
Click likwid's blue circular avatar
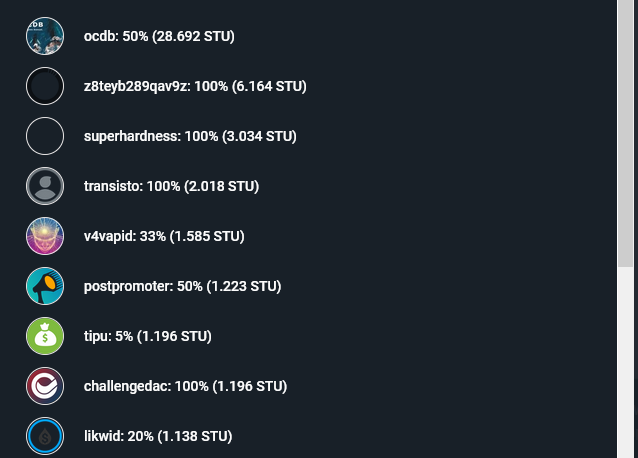(x=45, y=436)
